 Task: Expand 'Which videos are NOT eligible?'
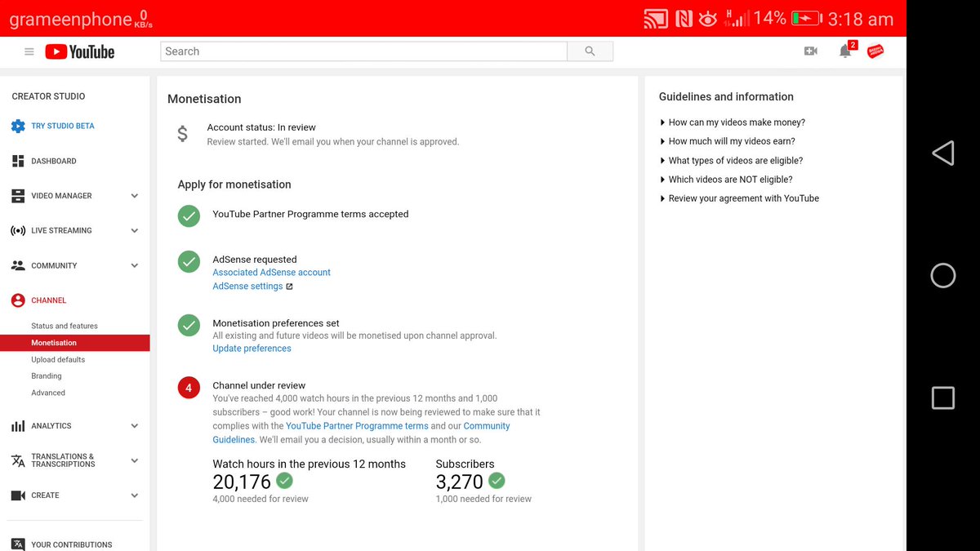pyautogui.click(x=726, y=180)
